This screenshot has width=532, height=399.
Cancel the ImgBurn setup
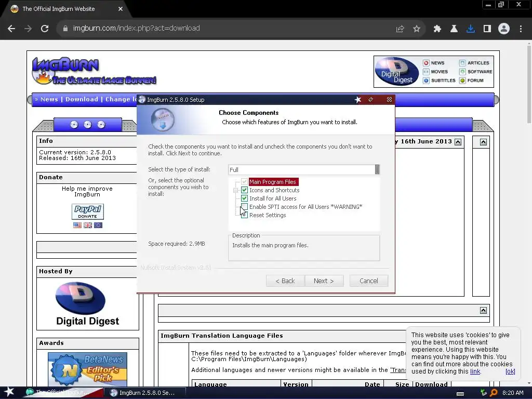(369, 281)
